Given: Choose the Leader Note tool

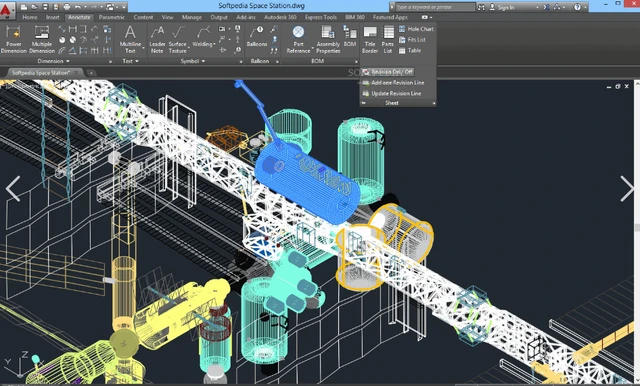Looking at the screenshot, I should (157, 39).
